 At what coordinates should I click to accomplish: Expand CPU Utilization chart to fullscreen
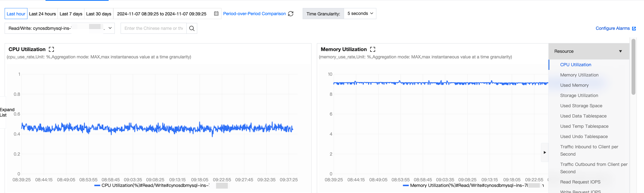click(x=51, y=49)
